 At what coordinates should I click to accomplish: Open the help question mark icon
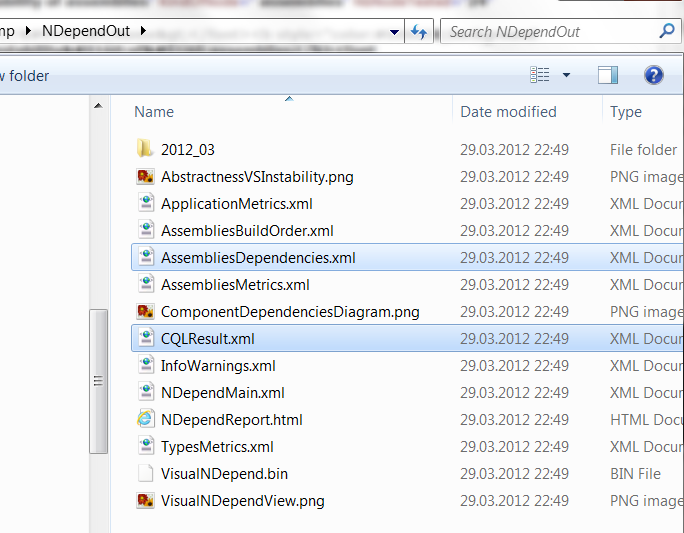pos(653,75)
